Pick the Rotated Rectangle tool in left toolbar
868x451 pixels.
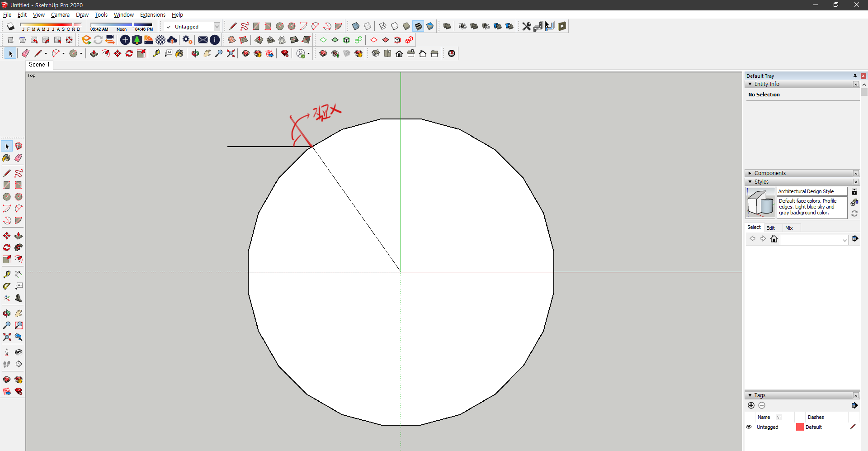(x=19, y=185)
